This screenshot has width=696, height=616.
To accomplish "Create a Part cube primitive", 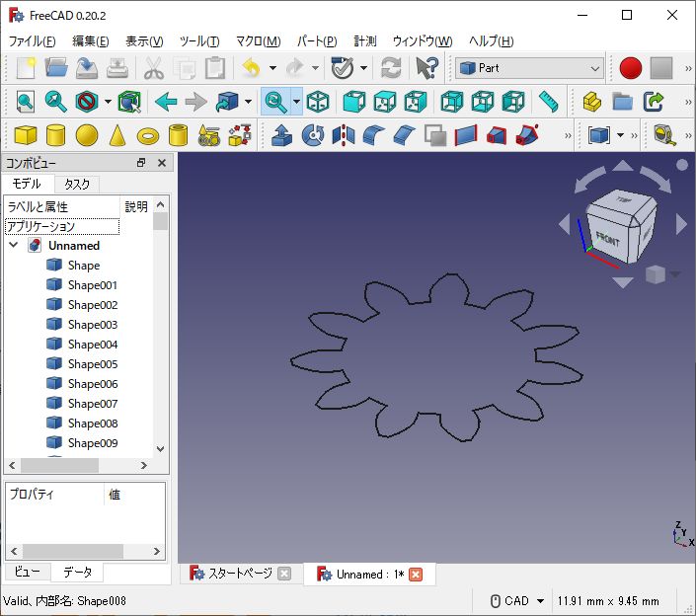I will pyautogui.click(x=26, y=135).
